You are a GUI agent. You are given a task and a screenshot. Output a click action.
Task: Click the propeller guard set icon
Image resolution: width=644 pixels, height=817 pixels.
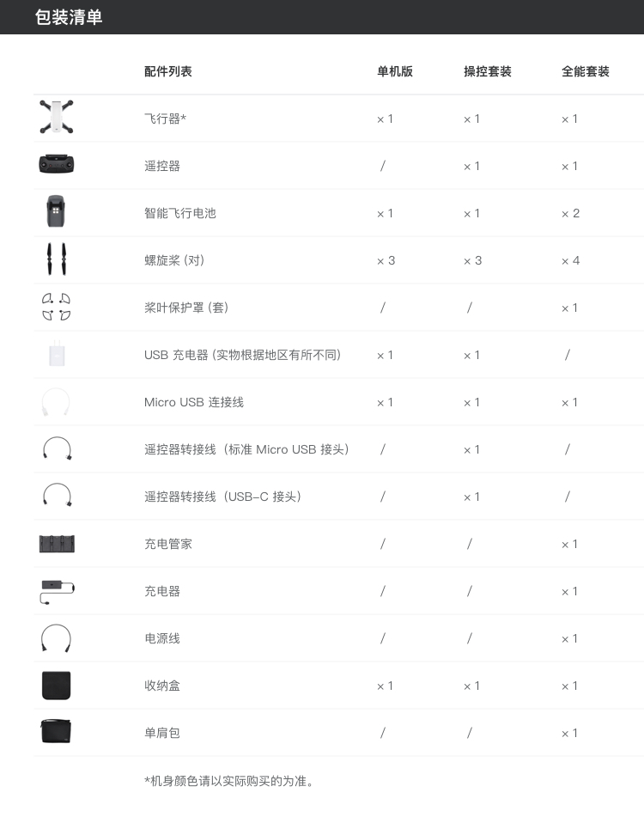coord(56,307)
